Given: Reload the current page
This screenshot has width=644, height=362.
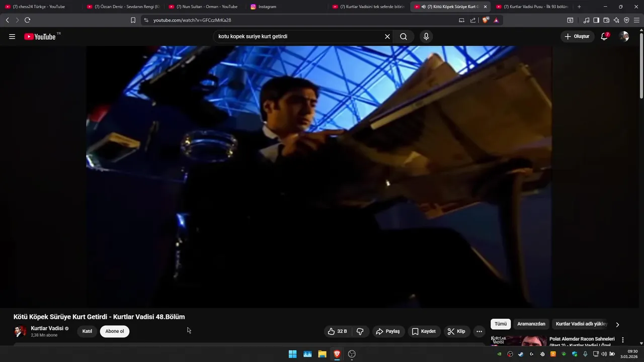Looking at the screenshot, I should click(27, 20).
